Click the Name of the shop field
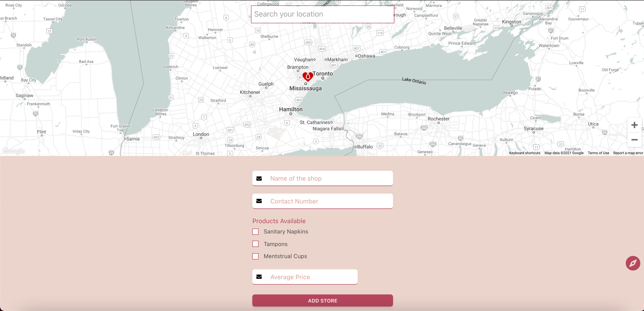 [x=329, y=179]
